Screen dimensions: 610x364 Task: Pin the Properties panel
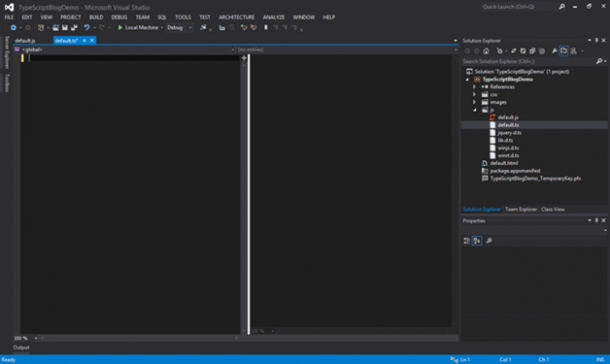[x=596, y=220]
